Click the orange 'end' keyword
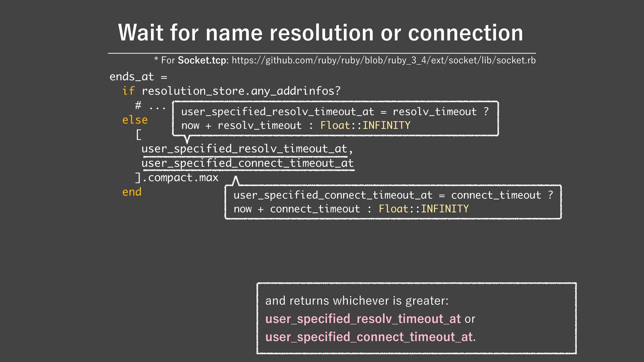The width and height of the screenshot is (644, 362). (x=132, y=192)
